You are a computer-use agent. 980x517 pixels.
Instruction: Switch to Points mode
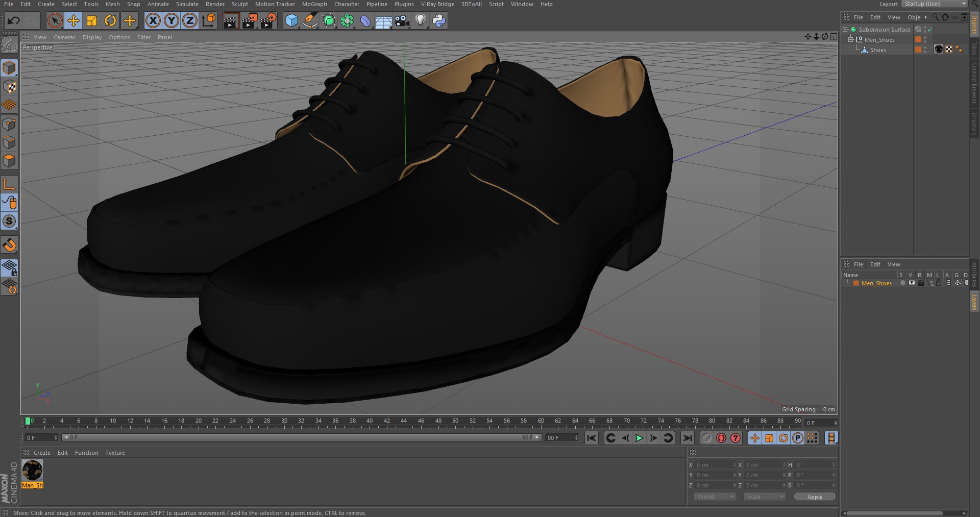point(9,124)
